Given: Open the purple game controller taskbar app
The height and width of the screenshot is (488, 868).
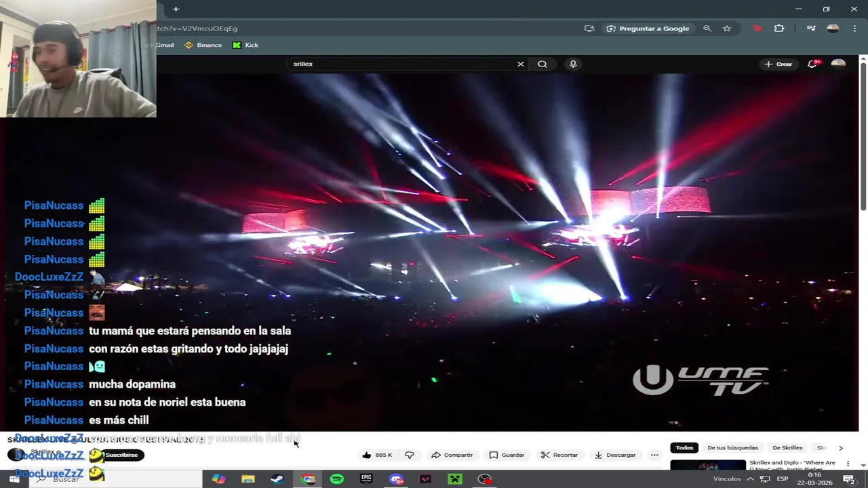Looking at the screenshot, I should pos(397,479).
